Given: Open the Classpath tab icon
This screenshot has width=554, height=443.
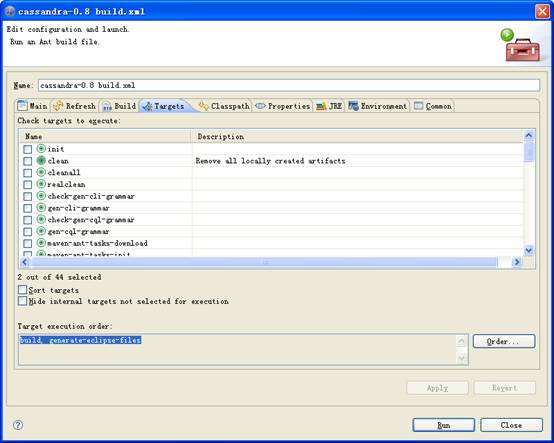Looking at the screenshot, I should [x=203, y=106].
